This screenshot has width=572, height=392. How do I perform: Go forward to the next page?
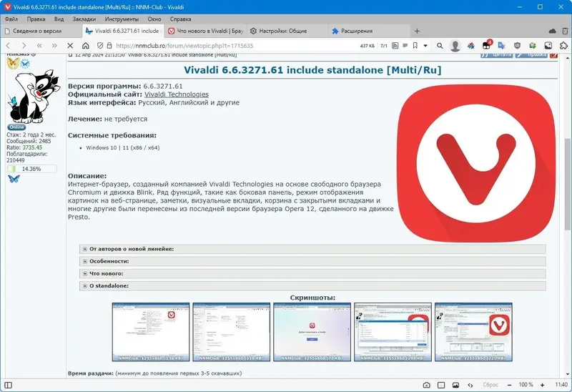(x=24, y=46)
